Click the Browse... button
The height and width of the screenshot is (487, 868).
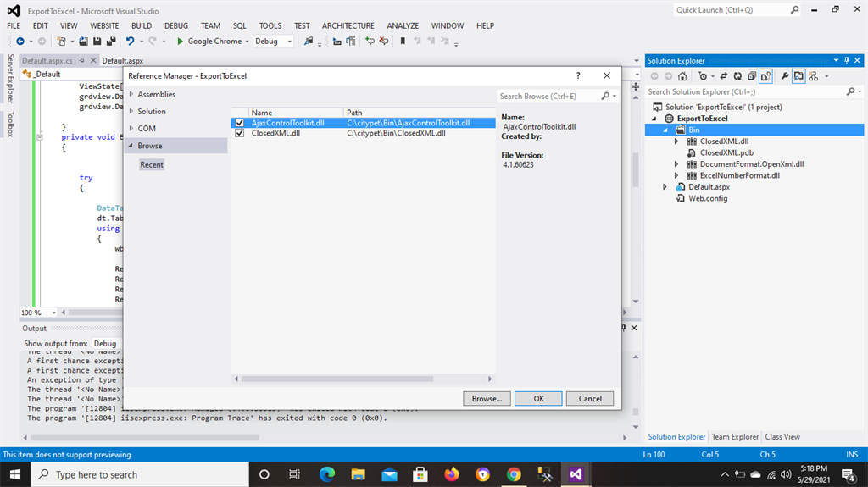(487, 398)
